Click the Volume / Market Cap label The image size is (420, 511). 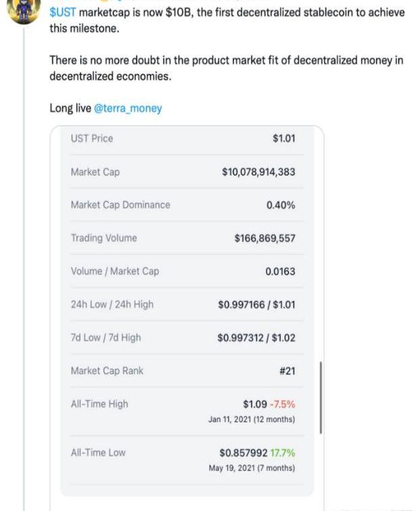(115, 271)
